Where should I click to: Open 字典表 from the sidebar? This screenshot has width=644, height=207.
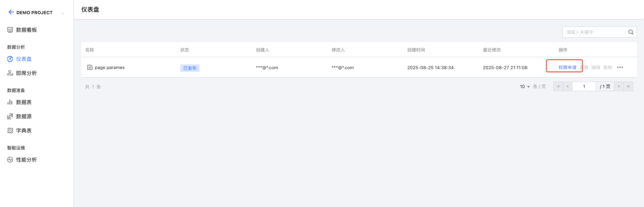click(24, 131)
